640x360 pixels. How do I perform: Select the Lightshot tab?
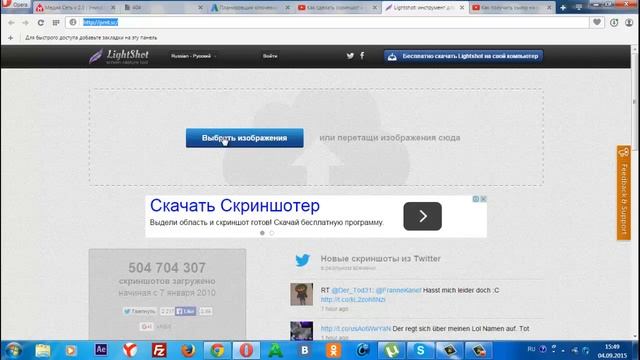pos(424,7)
